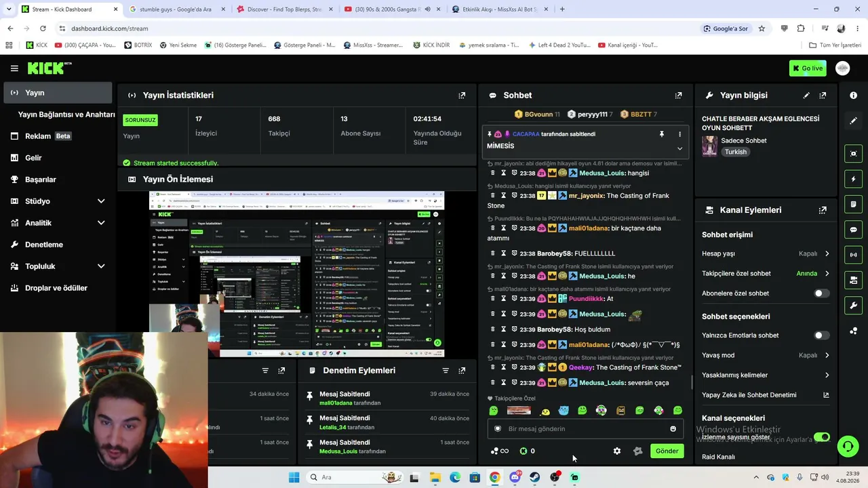Toggle the lightning bolt widget in right sidebar
Screen dimensions: 868x488
coord(853,179)
